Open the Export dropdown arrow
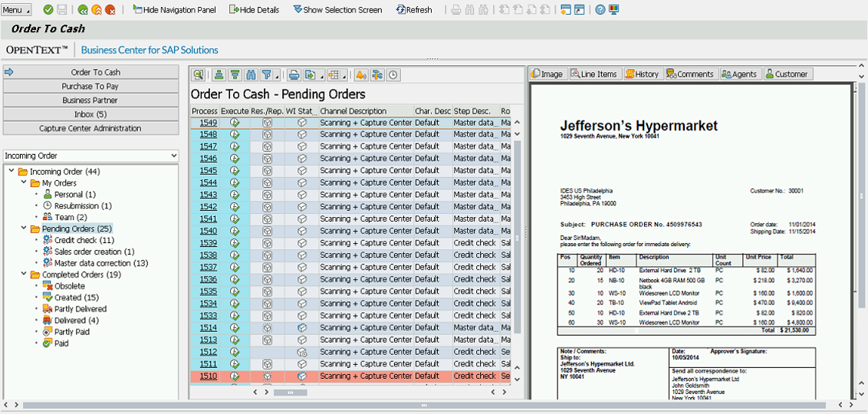Screen dimensions: 868x414 [x=320, y=76]
